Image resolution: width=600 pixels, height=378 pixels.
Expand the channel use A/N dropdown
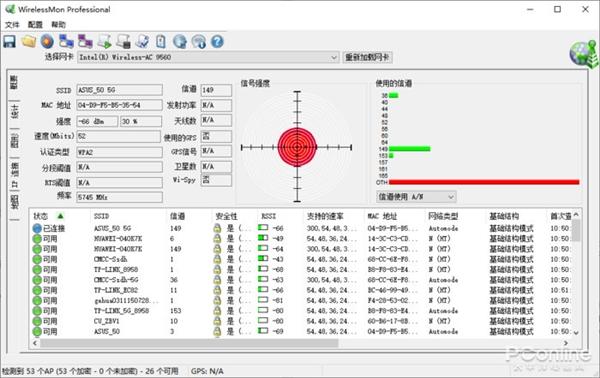(x=416, y=197)
